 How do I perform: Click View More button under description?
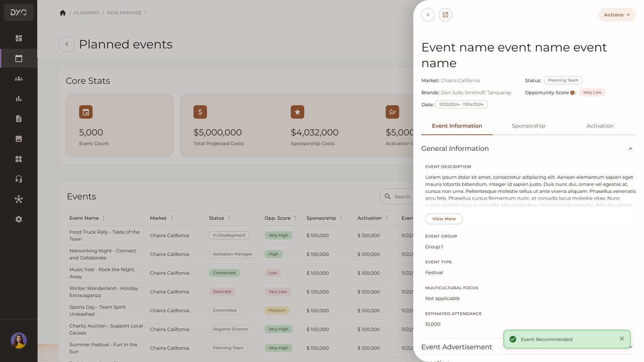coord(444,219)
